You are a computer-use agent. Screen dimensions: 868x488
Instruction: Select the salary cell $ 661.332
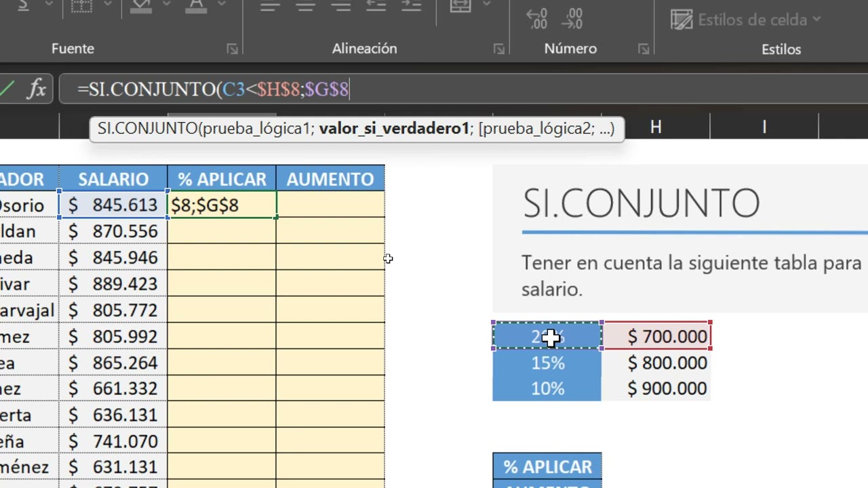click(x=113, y=389)
